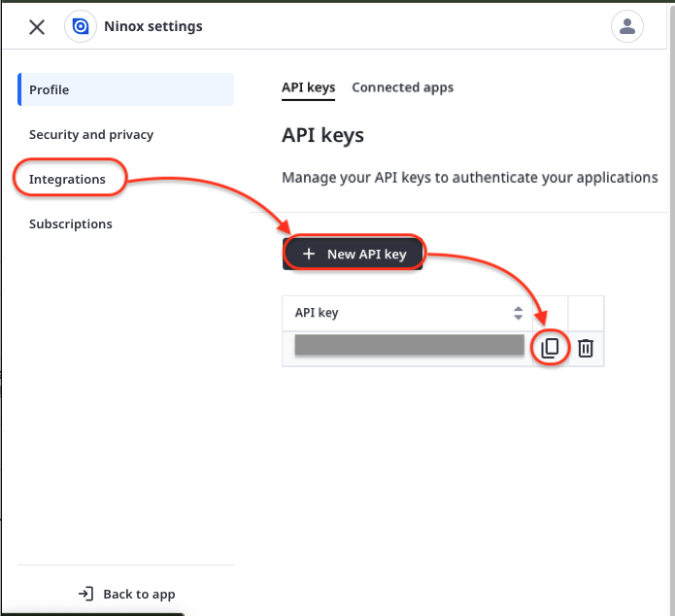Close Ninox settings with the X icon

coord(37,27)
